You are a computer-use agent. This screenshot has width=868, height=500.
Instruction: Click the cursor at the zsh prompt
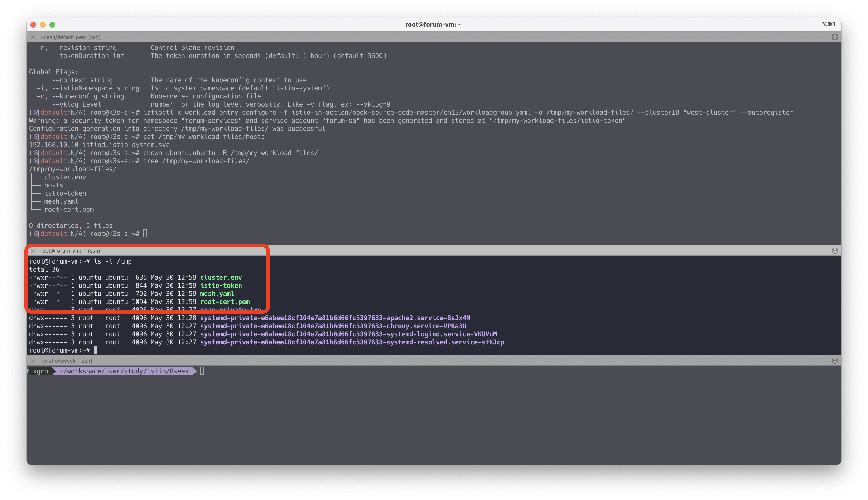pyautogui.click(x=202, y=371)
